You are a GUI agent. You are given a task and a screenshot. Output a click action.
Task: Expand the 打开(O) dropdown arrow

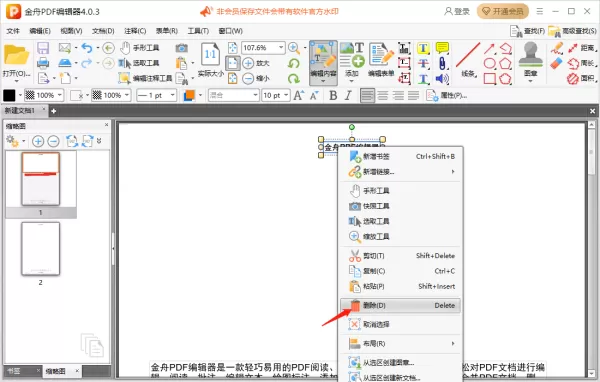point(16,81)
